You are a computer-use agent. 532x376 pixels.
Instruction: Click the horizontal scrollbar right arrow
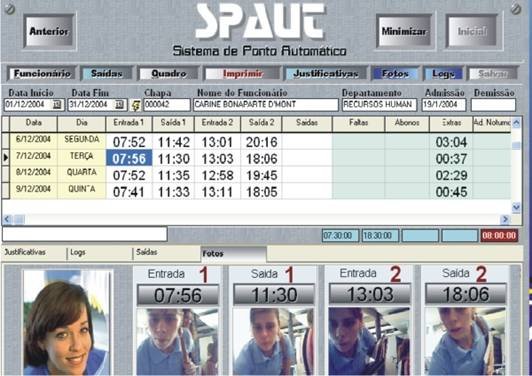click(x=505, y=220)
